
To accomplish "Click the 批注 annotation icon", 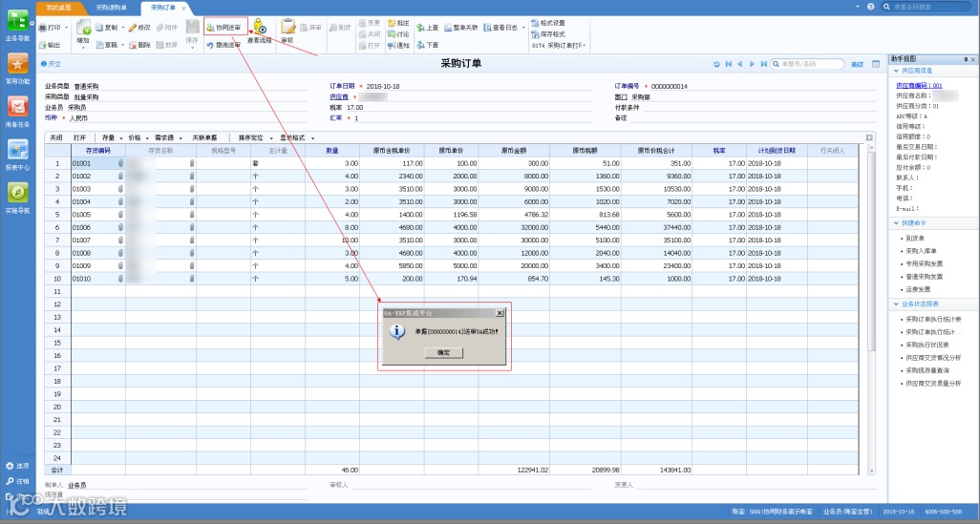I will click(392, 23).
